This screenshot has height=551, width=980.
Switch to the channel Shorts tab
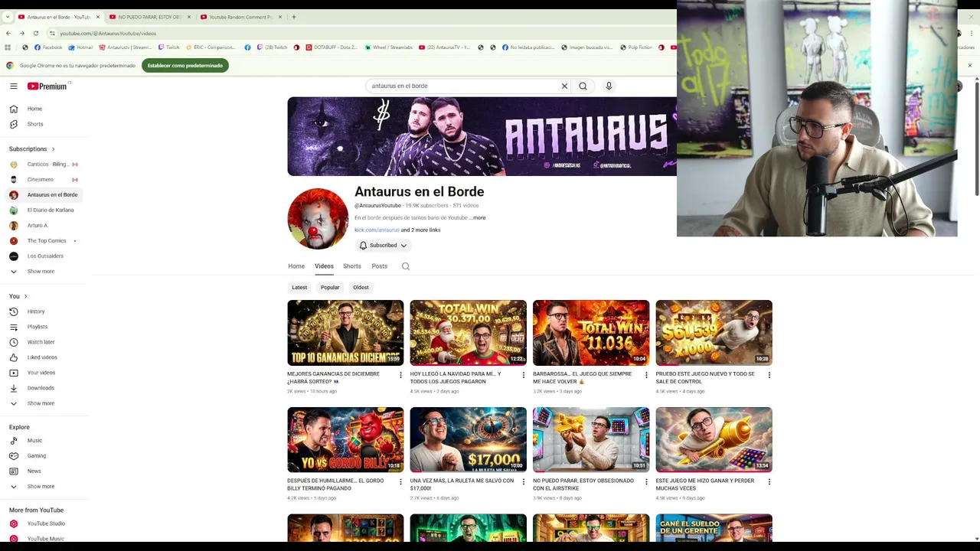[x=352, y=266]
